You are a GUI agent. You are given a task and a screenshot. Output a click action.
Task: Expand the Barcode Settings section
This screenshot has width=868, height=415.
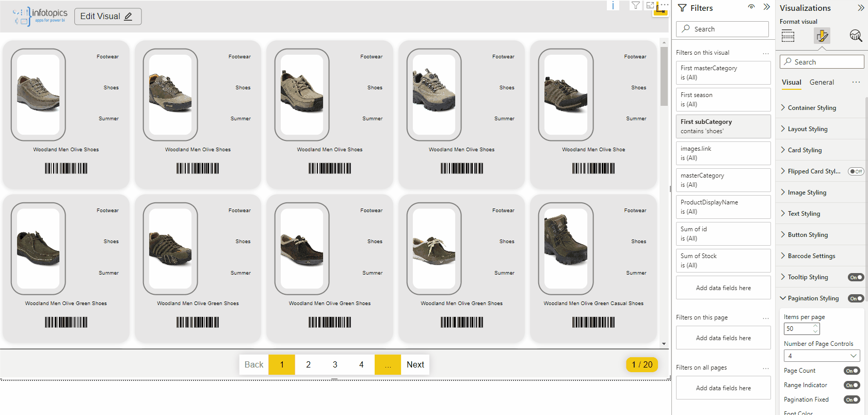811,256
